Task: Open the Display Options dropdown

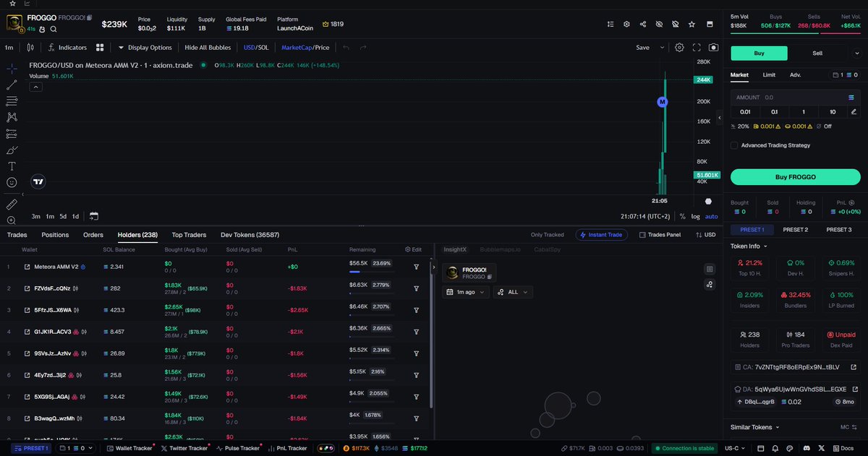Action: (145, 48)
